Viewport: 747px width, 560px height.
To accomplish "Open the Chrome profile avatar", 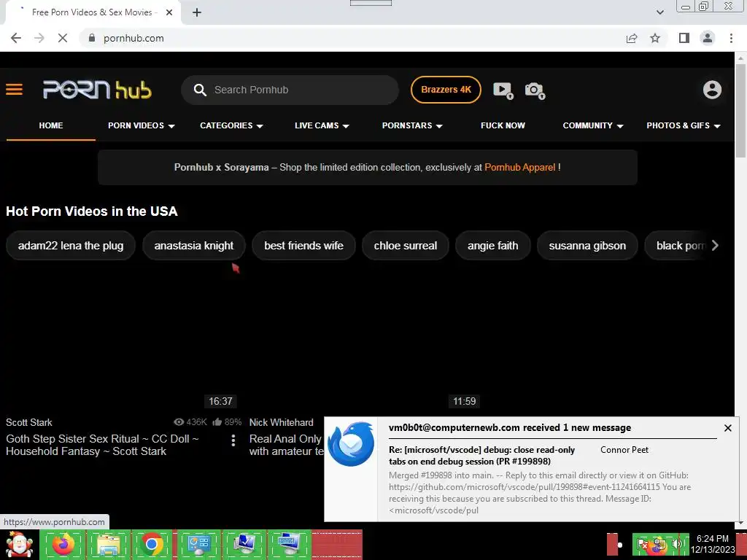I will coord(708,38).
